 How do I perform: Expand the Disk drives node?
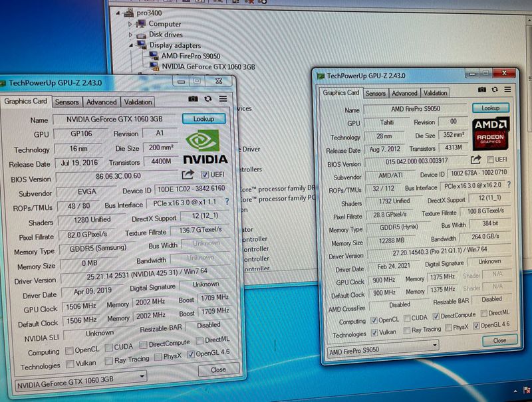(130, 35)
